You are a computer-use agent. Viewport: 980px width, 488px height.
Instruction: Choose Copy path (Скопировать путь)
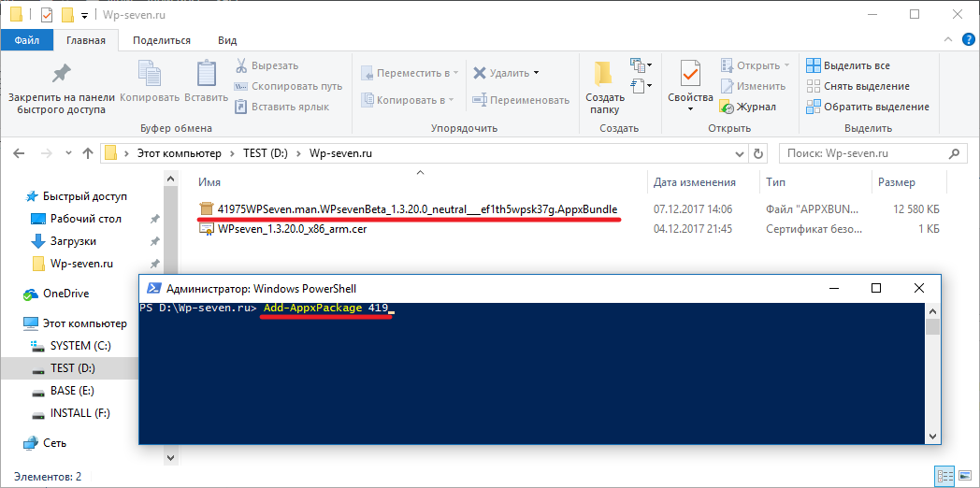tap(288, 86)
